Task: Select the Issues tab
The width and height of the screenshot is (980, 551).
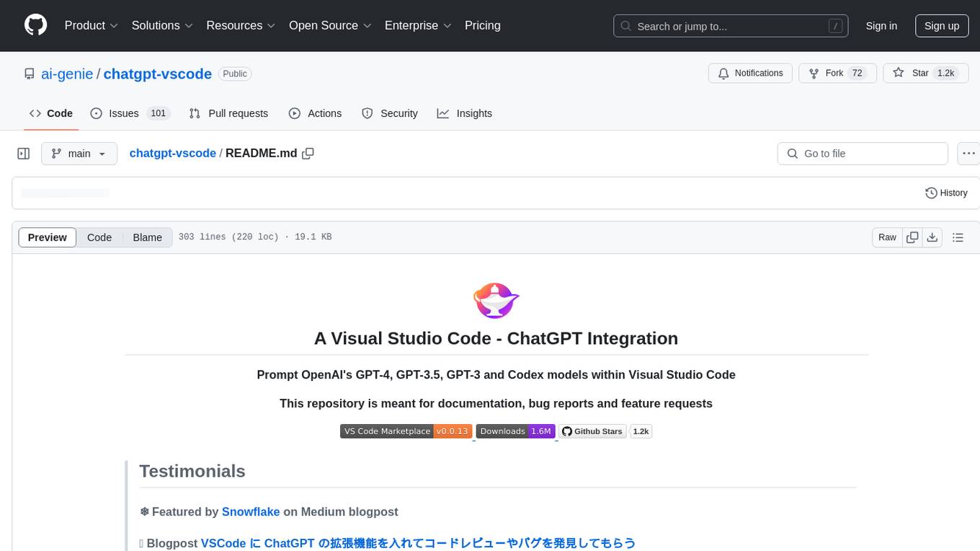Action: pyautogui.click(x=130, y=113)
